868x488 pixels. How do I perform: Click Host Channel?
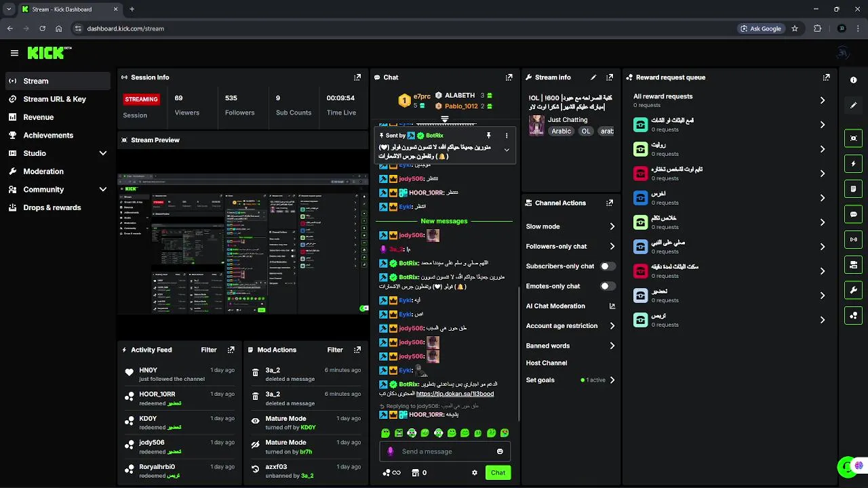(547, 363)
